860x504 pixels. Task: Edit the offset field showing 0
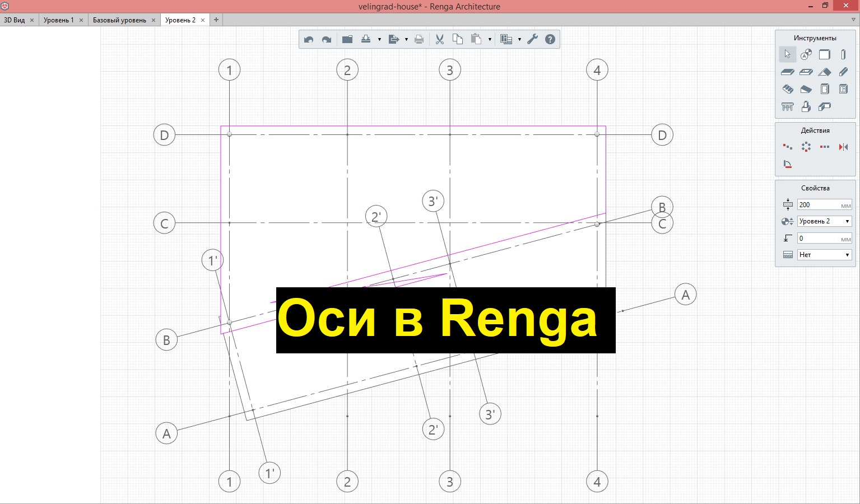coord(824,239)
